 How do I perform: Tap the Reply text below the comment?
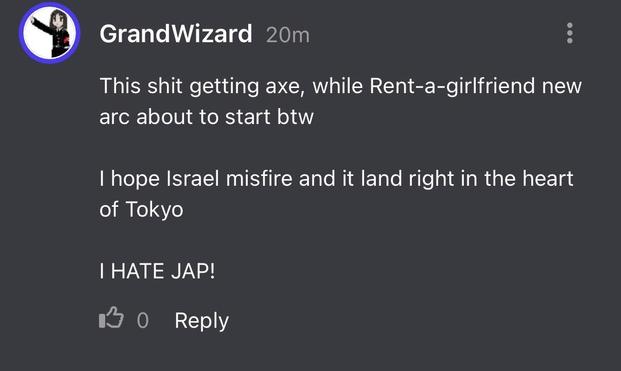point(202,321)
